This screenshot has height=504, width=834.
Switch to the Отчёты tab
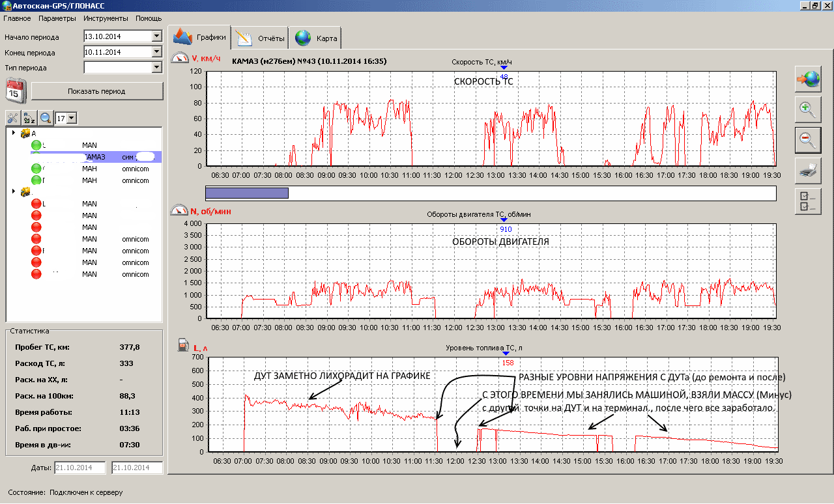coord(261,38)
